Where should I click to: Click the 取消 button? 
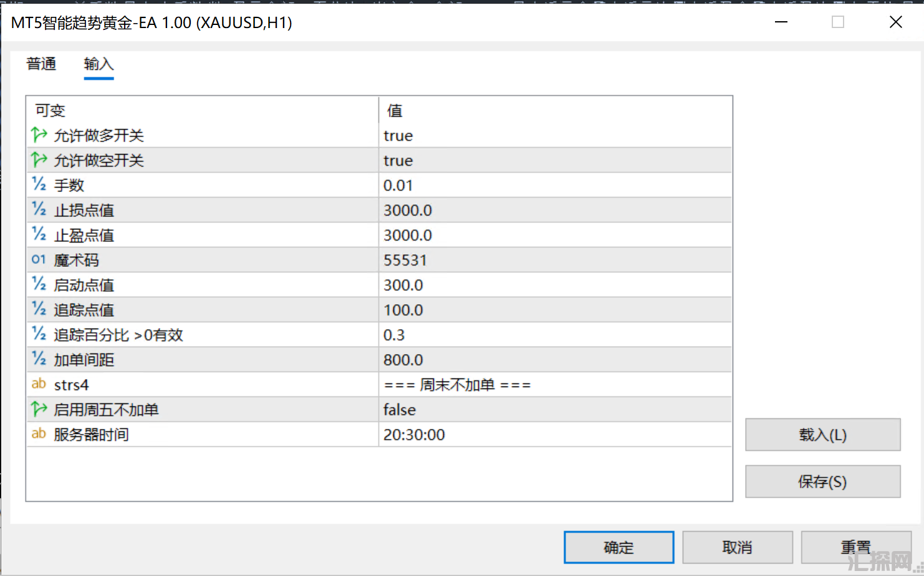coord(737,547)
